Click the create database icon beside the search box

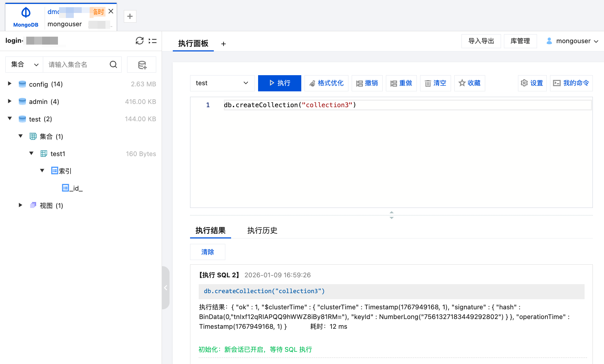click(x=141, y=64)
